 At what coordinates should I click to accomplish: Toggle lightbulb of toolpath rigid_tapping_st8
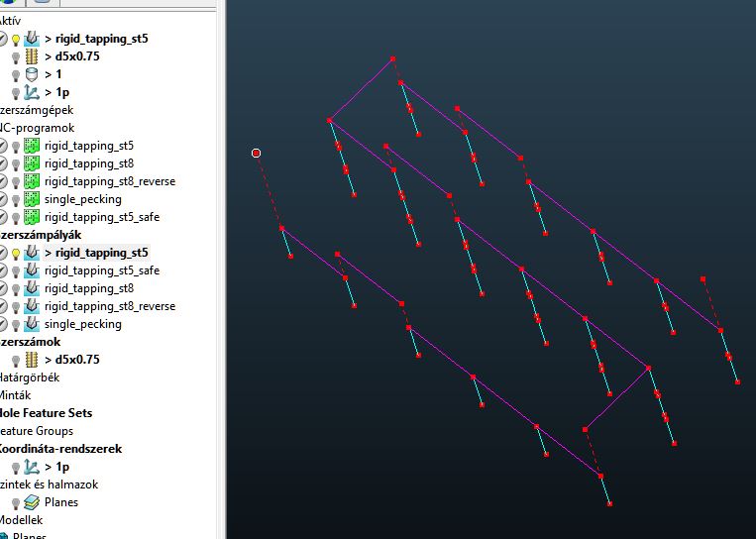tap(16, 289)
